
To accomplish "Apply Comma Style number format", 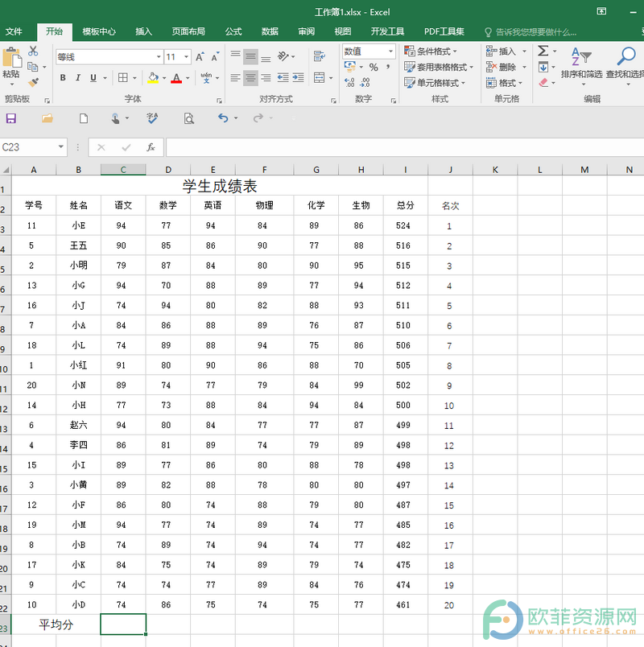I will [388, 67].
